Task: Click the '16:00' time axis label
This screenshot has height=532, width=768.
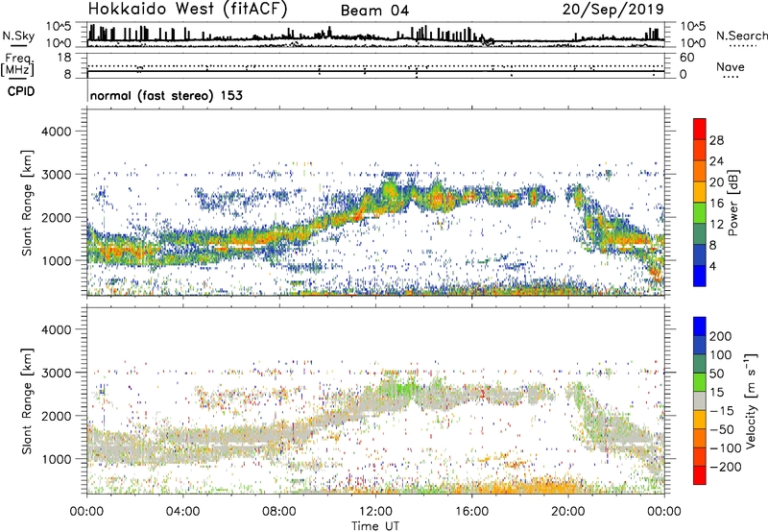Action: pos(471,512)
